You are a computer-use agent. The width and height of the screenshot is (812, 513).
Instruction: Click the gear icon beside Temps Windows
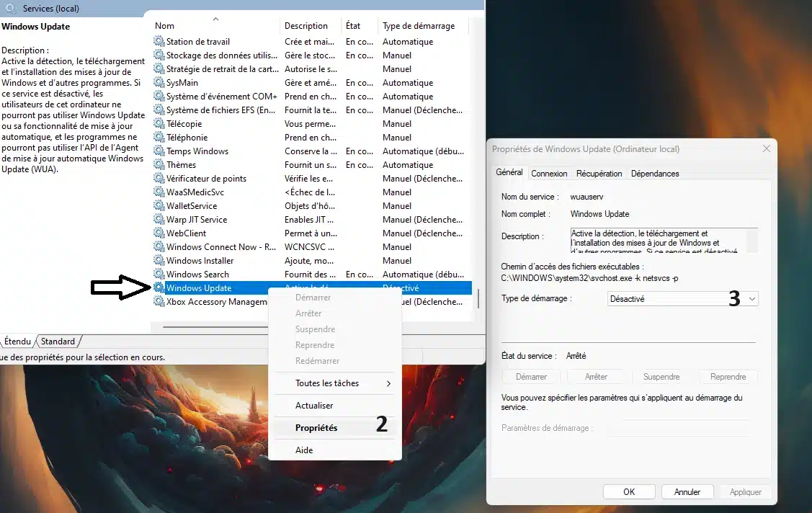click(x=159, y=151)
